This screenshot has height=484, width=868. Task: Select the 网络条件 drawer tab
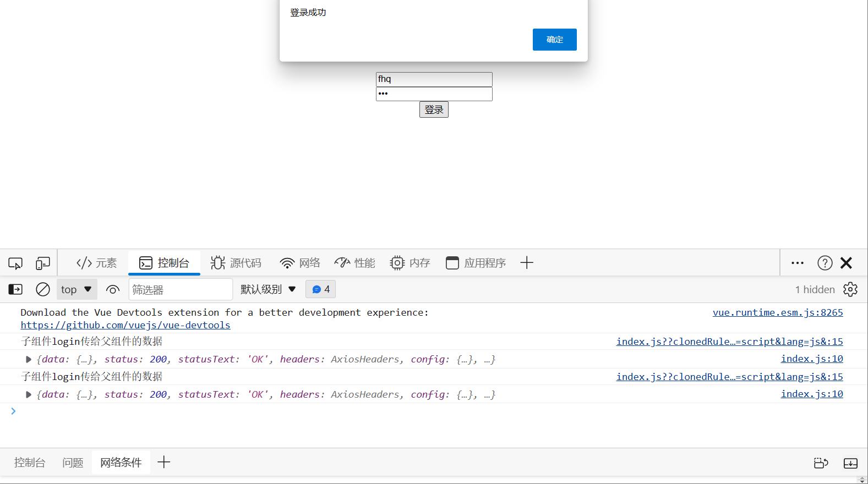(x=121, y=463)
